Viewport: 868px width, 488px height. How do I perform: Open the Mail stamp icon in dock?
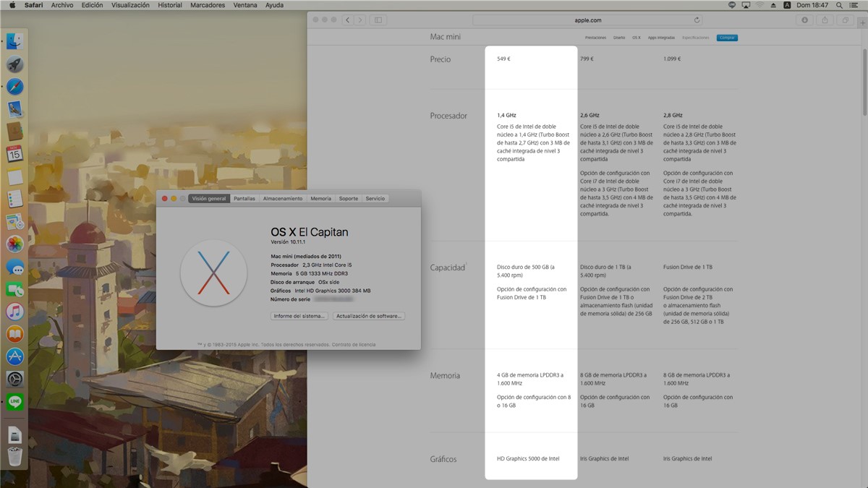tap(14, 109)
